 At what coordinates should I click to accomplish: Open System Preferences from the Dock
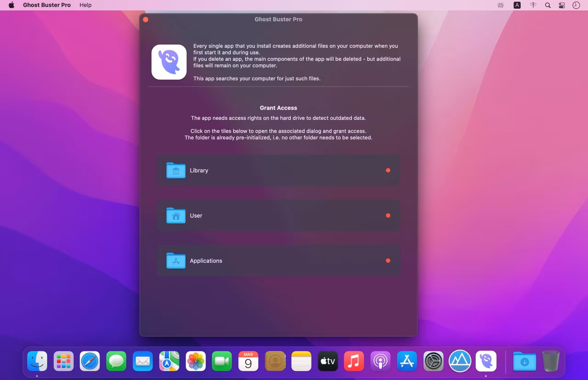[433, 361]
